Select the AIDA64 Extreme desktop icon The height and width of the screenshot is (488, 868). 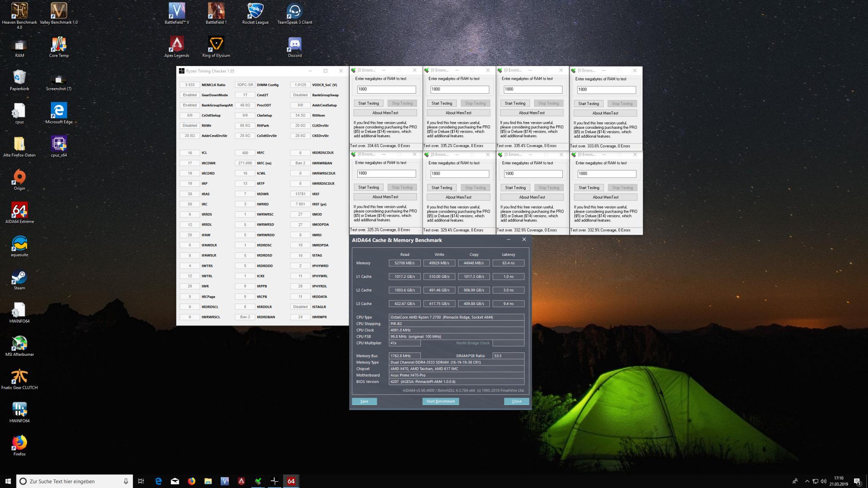[x=19, y=213]
